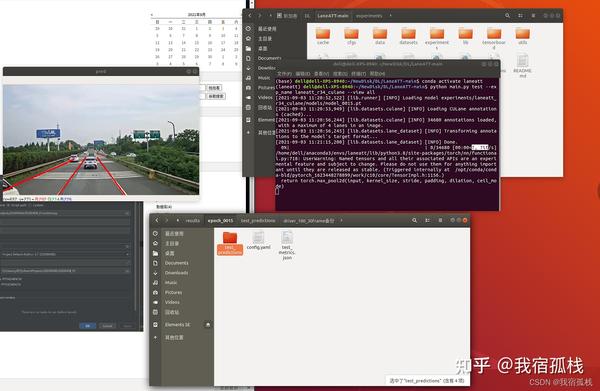Open hamburger menu in LaneATT-main window header
Image resolution: width=600 pixels, height=391 pixels.
(533, 16)
